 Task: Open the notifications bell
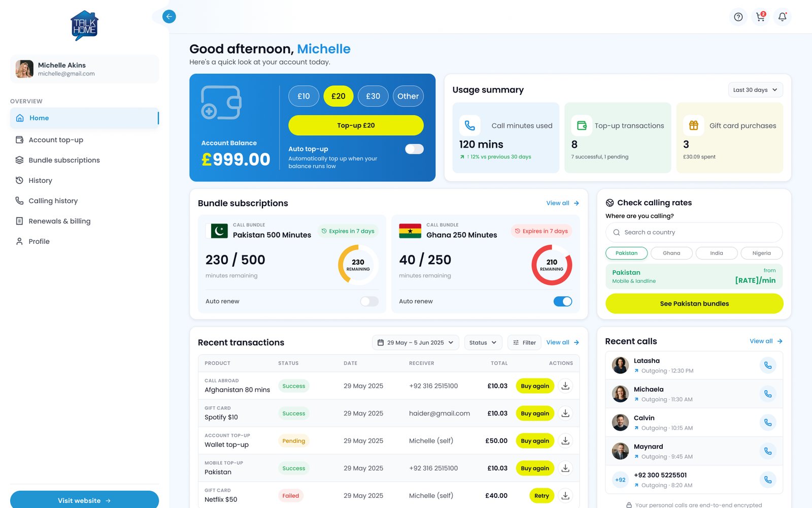click(783, 17)
